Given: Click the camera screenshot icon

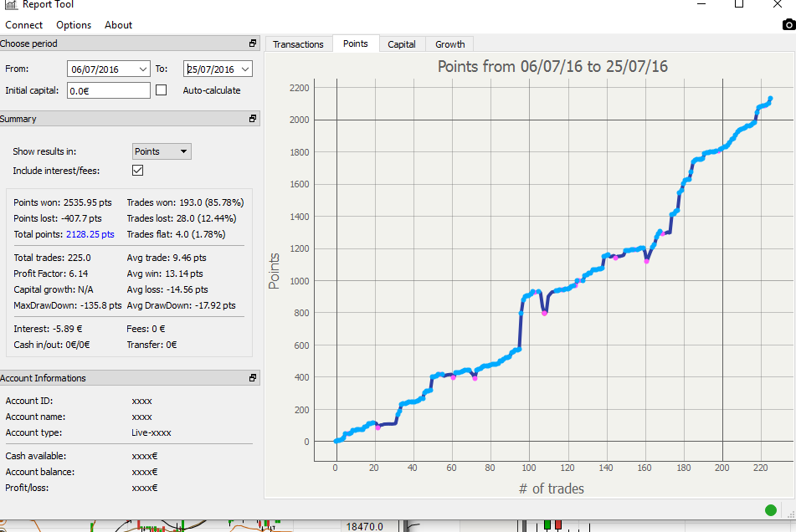Looking at the screenshot, I should click(788, 25).
